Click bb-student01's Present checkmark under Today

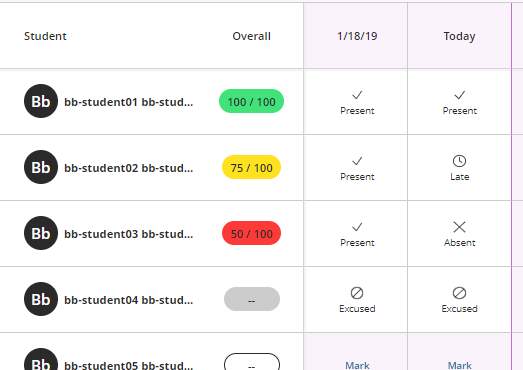click(x=459, y=95)
